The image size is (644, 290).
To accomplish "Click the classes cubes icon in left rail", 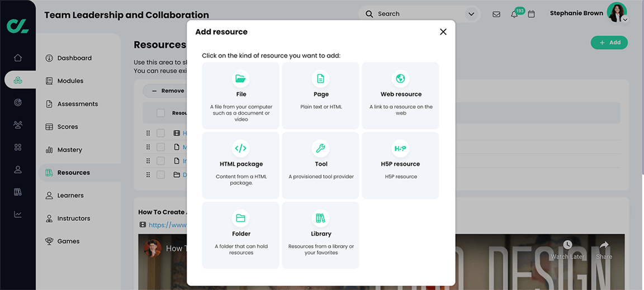I will click(x=18, y=80).
